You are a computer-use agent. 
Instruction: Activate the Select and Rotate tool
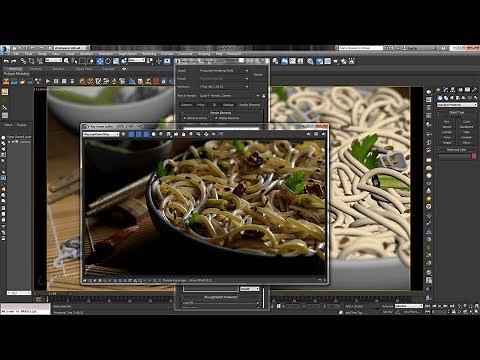coord(108,61)
